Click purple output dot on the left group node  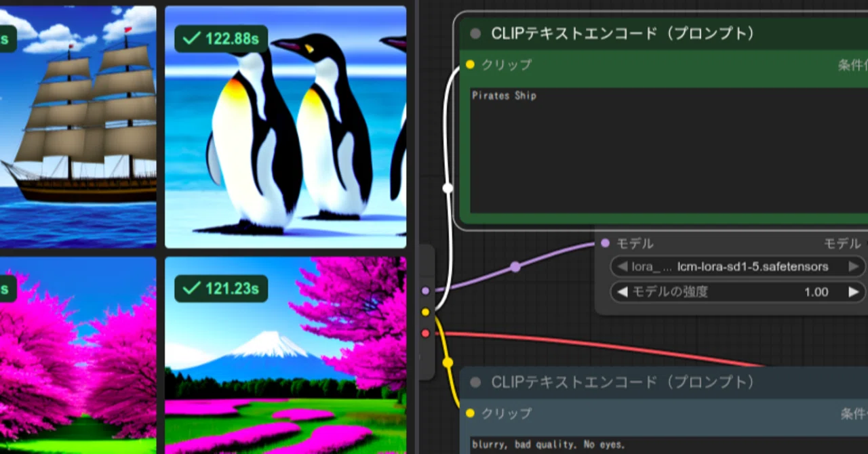pyautogui.click(x=425, y=291)
